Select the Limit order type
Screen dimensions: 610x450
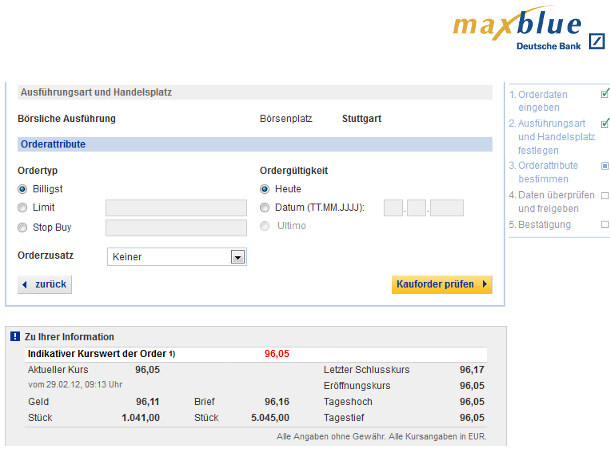(x=23, y=208)
